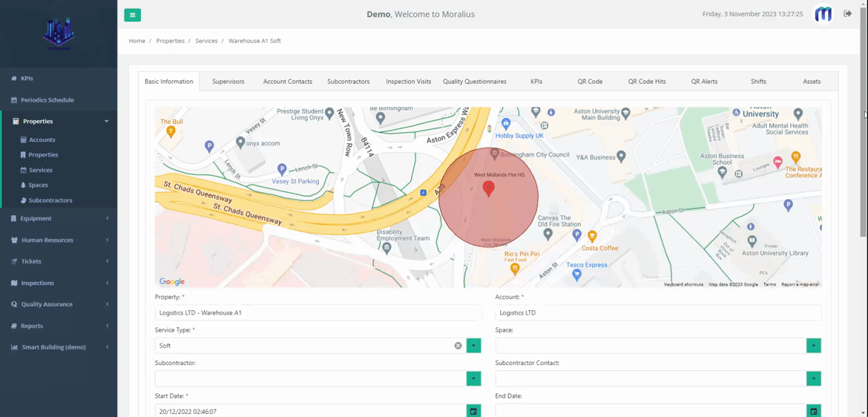Click the Costa Coffee map marker
Viewport: 868px width, 417px height.
pos(592,235)
